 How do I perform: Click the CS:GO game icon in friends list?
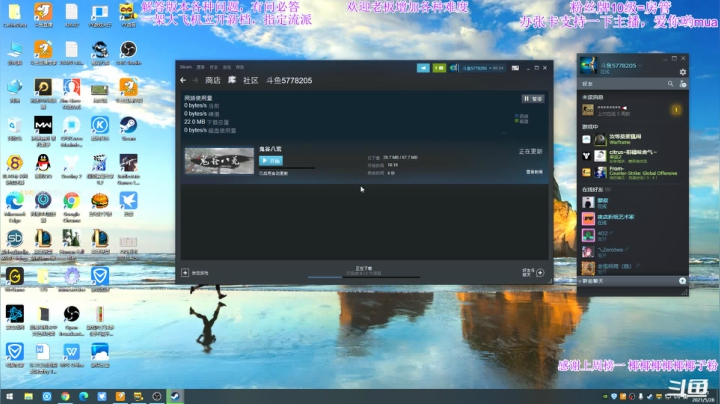point(586,173)
